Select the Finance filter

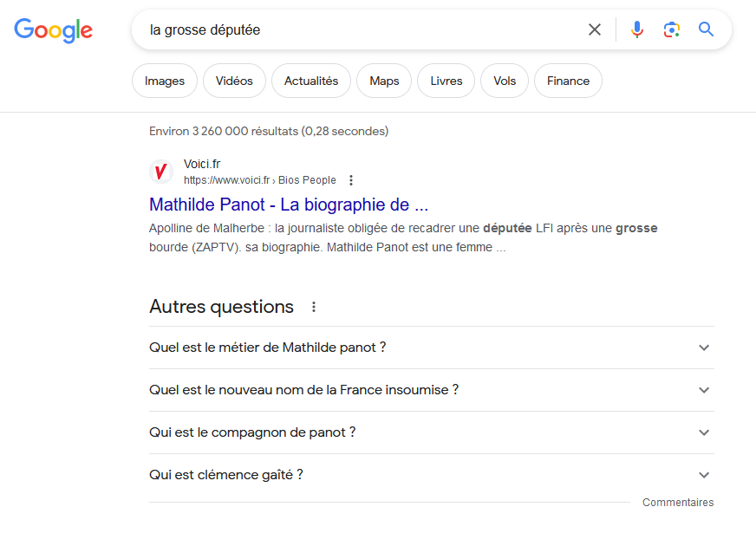(568, 81)
